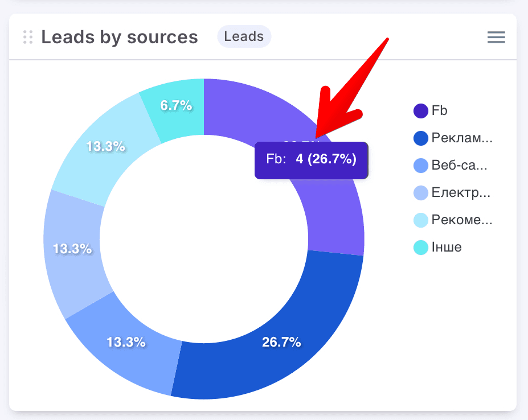Toggle the Інше legend entry
528x420 pixels.
447,248
